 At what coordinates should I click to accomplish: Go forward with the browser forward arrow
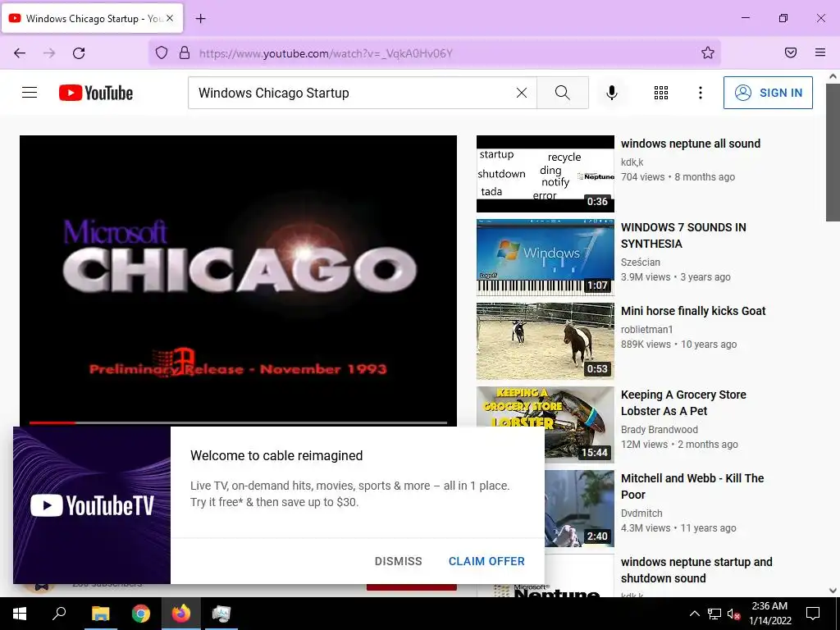click(49, 53)
